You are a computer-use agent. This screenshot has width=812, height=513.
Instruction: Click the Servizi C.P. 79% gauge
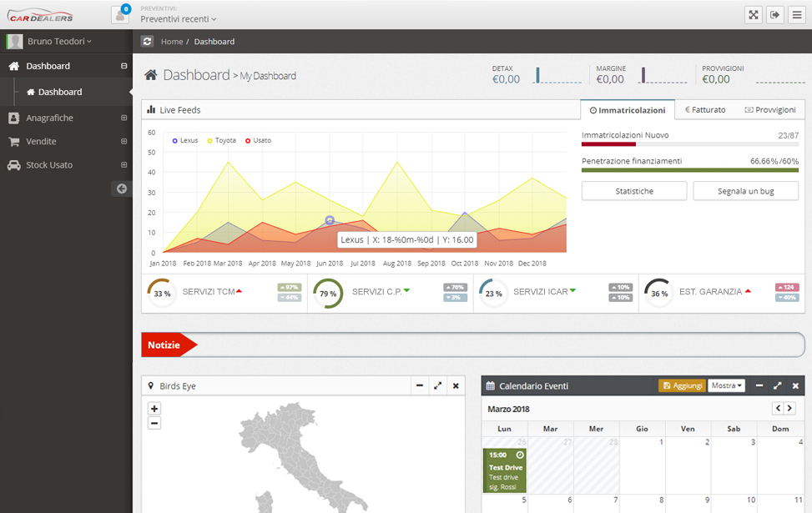point(328,294)
